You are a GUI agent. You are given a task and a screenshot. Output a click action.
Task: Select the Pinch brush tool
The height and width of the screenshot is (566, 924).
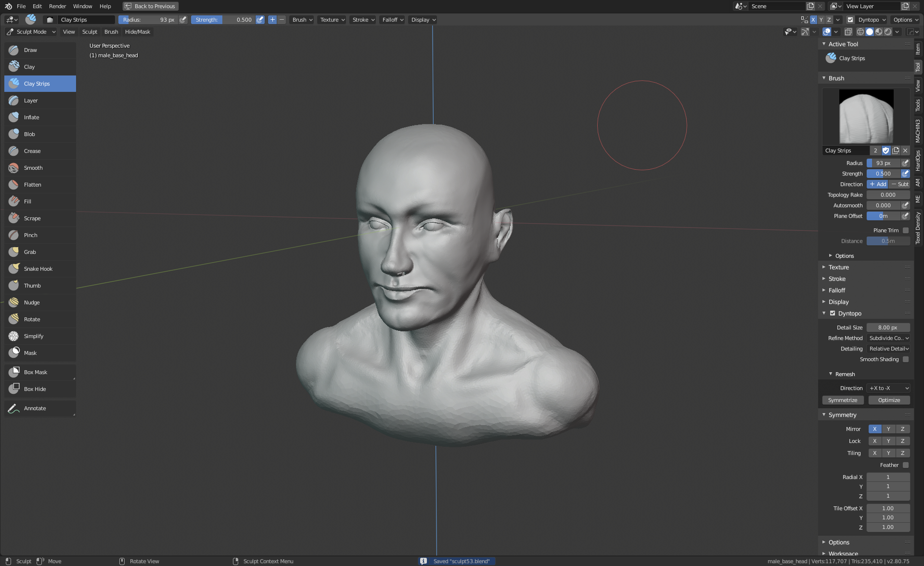30,235
